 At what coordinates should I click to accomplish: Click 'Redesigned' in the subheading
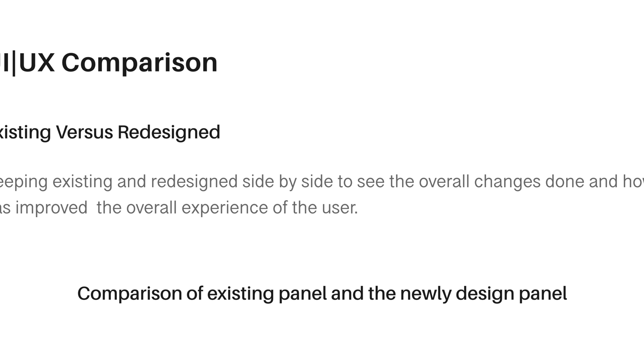(169, 132)
